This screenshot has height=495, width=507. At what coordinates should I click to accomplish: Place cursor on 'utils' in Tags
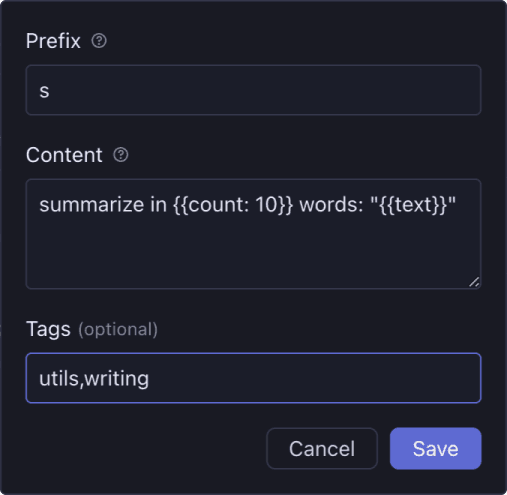coord(59,379)
